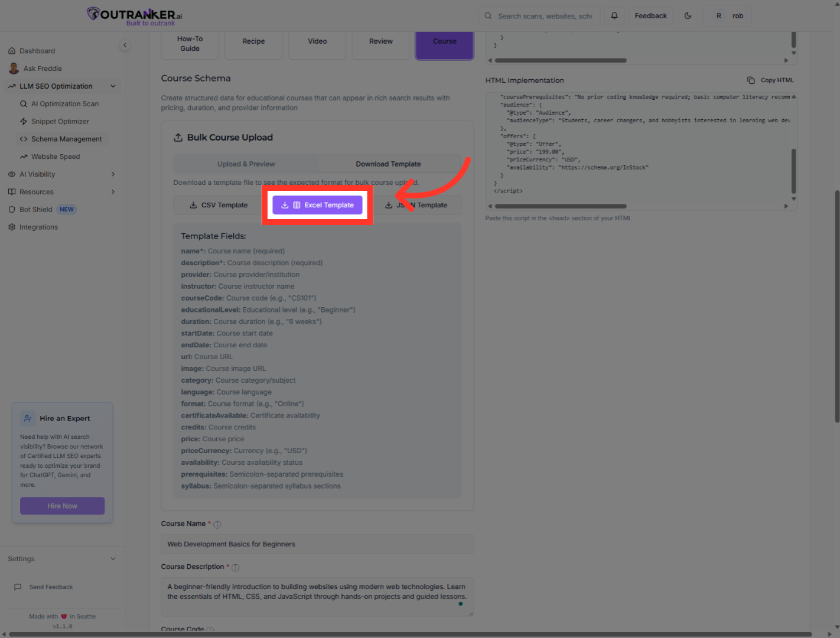840x638 pixels.
Task: Click the 'priceCurrency' template field line
Action: click(244, 451)
